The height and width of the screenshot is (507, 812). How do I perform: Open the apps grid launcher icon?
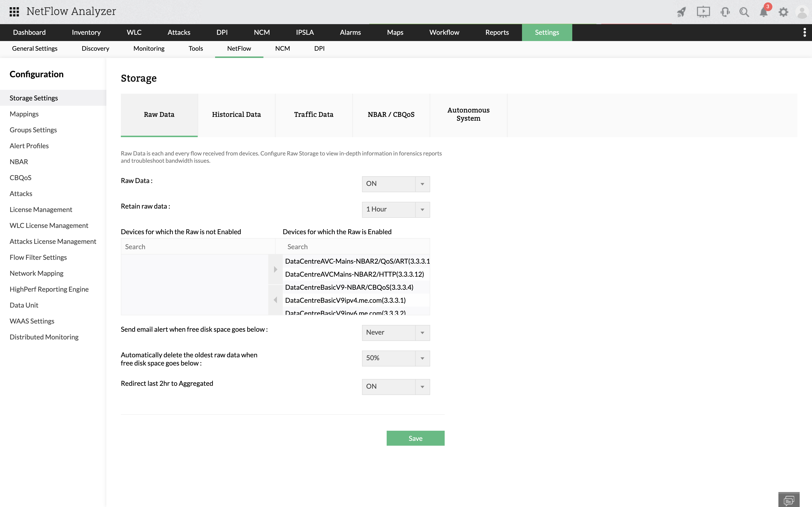(x=14, y=12)
